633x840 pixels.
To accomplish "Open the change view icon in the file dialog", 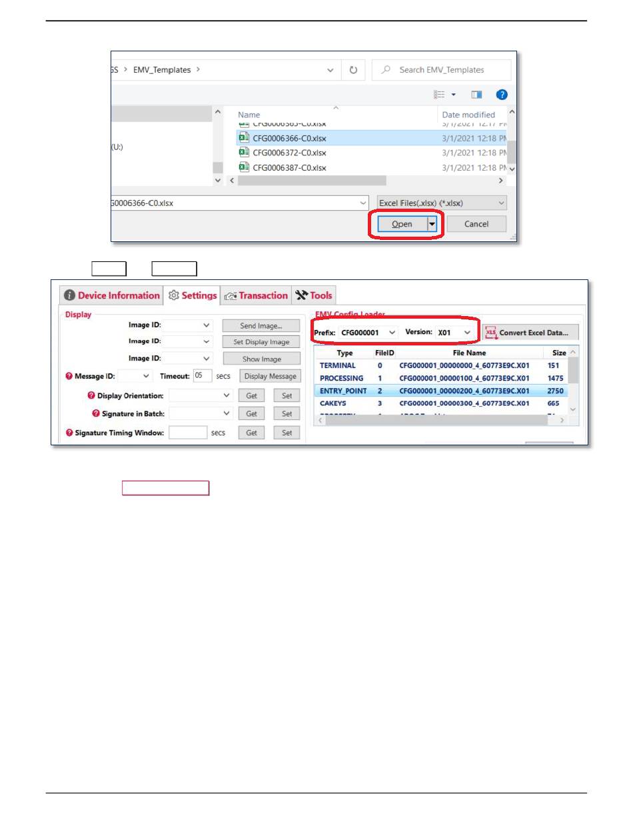I will coord(439,95).
